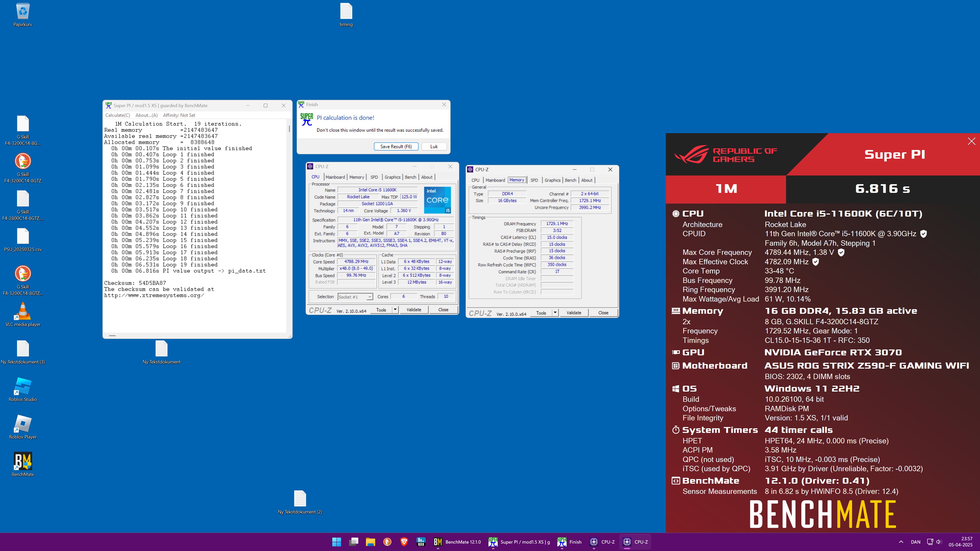Switch to the Finish dialog taskbar item
Screen dimensions: 980x551
[x=570, y=542]
